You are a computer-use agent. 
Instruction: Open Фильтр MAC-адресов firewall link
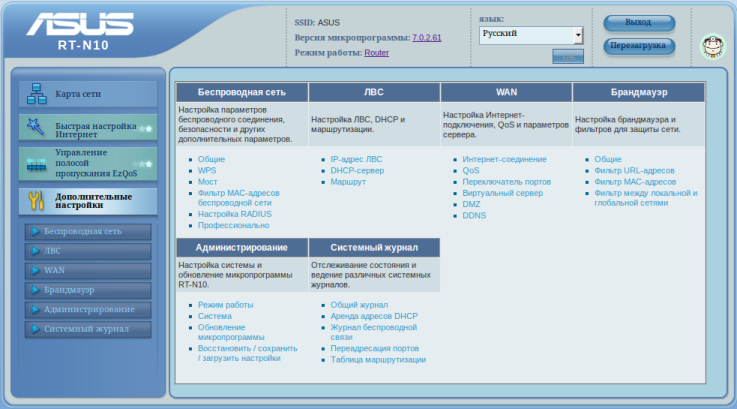(635, 182)
